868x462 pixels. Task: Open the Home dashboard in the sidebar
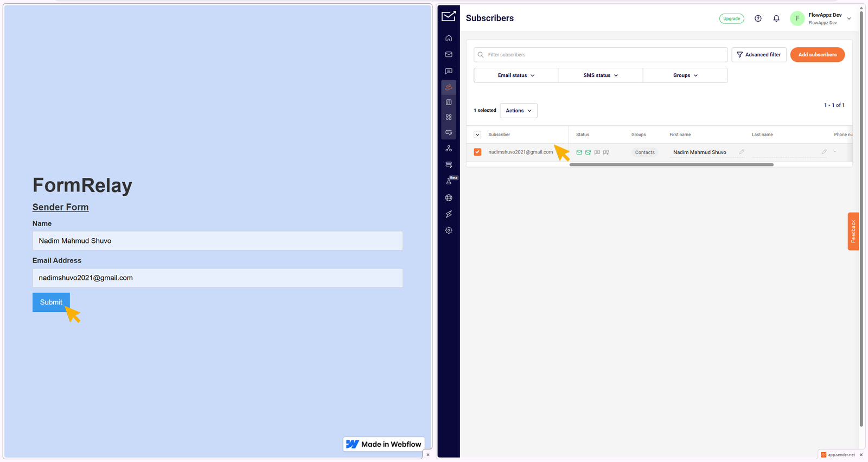(x=449, y=39)
